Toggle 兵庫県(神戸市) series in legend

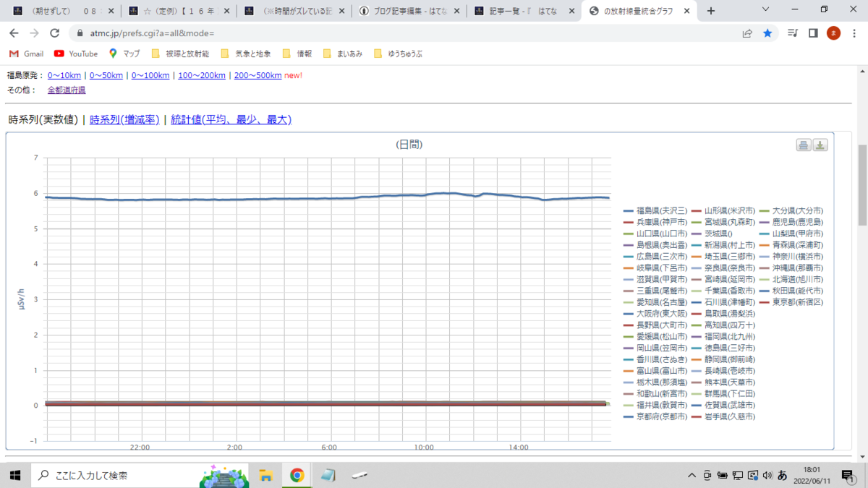click(x=655, y=222)
